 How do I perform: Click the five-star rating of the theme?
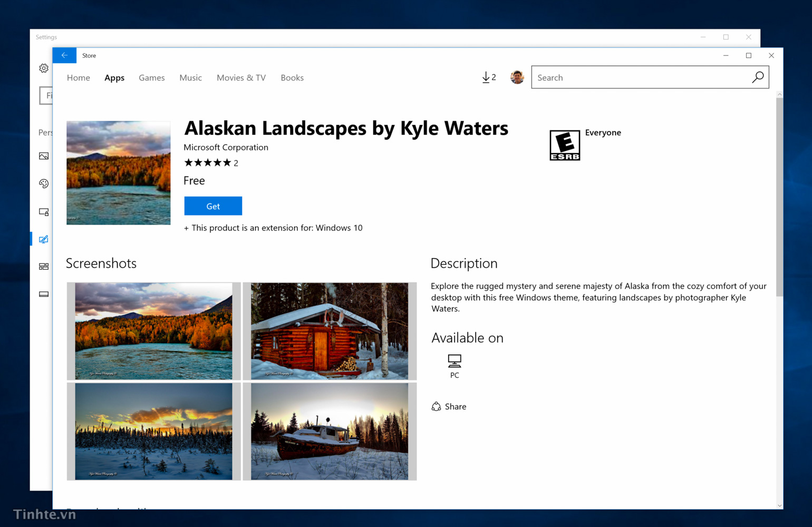click(207, 163)
